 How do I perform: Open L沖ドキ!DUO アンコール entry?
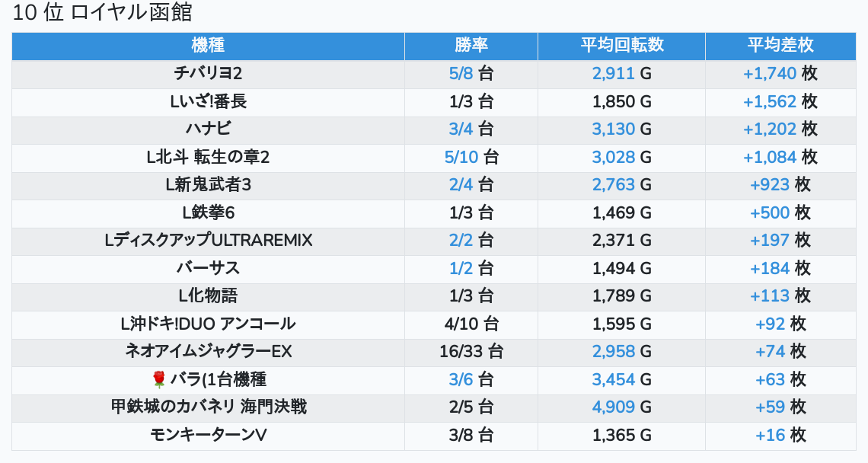(208, 324)
